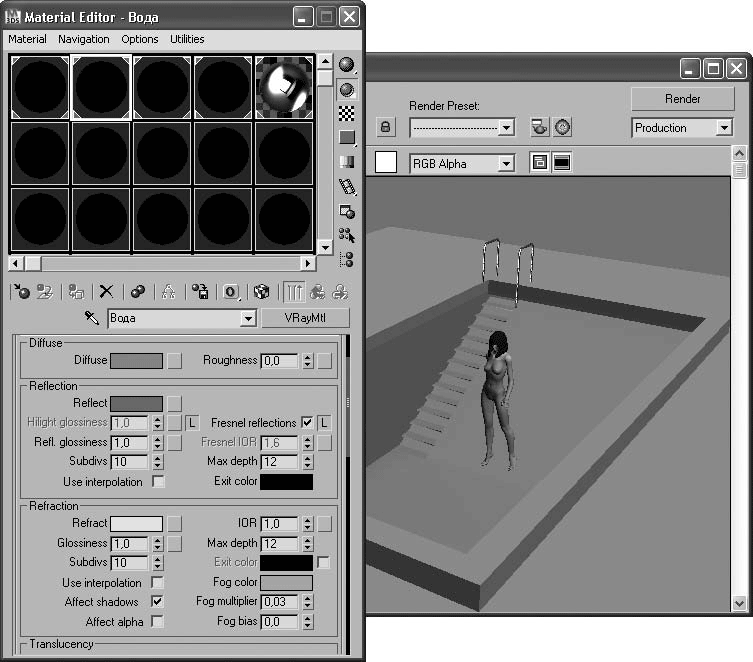Click Get Material icon in toolbar
The width and height of the screenshot is (753, 662).
[22, 291]
